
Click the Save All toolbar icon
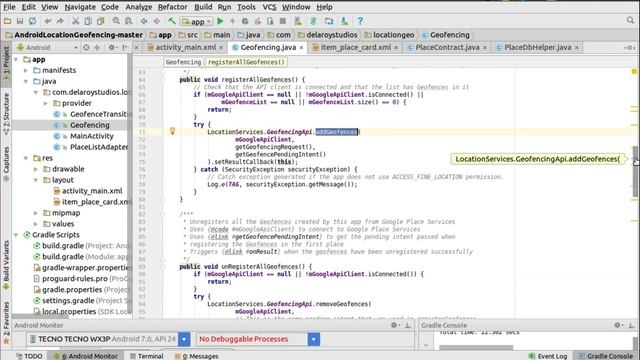pyautogui.click(x=20, y=21)
